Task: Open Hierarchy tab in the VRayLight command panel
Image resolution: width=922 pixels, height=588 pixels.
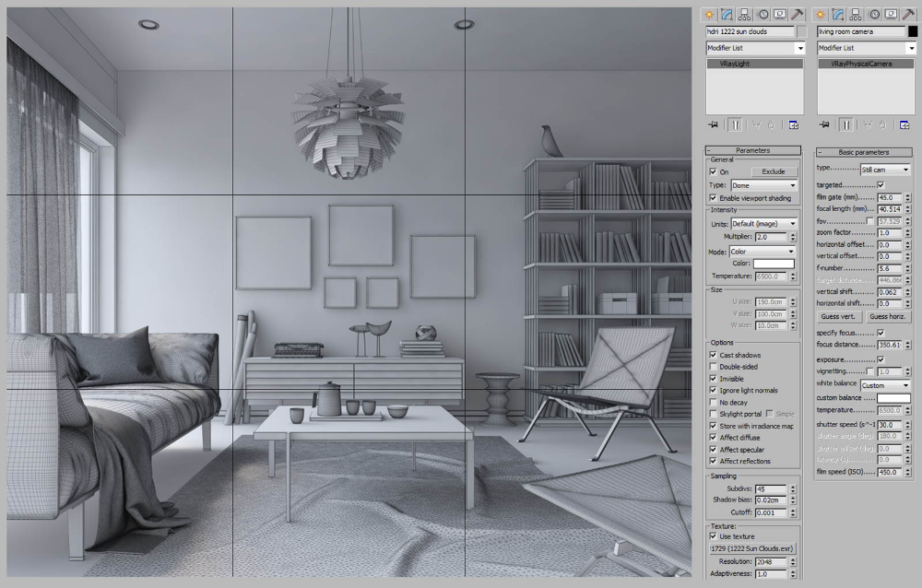Action: 745,15
